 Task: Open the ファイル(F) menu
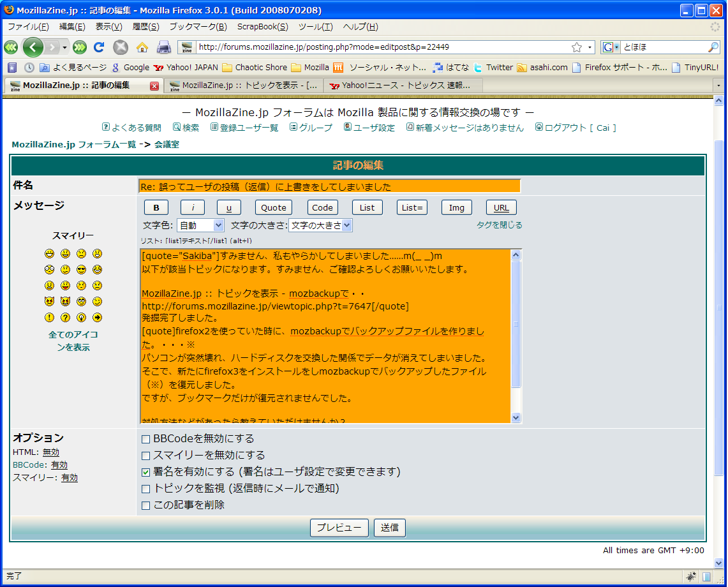[28, 27]
